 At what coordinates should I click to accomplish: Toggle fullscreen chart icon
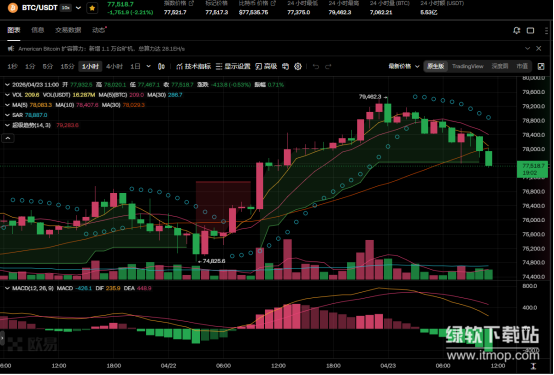[541, 66]
